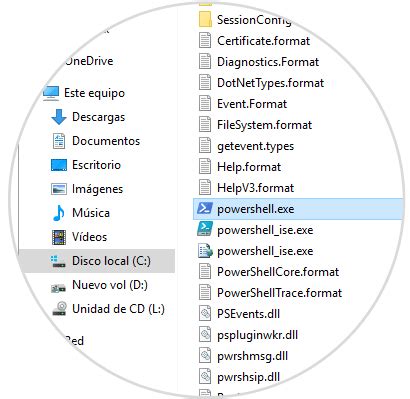The height and width of the screenshot is (399, 410).
Task: Select PowerShellCore.format file name
Action: click(x=278, y=272)
